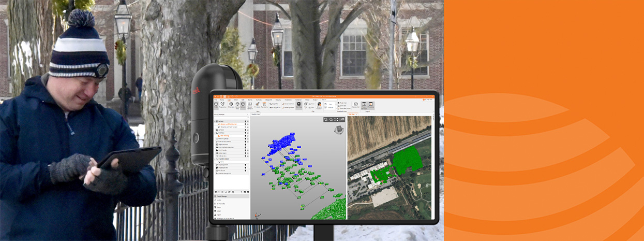This screenshot has height=241, width=644.
Task: Open the dropdown under the Tip ribbon button
Action: tap(306, 108)
